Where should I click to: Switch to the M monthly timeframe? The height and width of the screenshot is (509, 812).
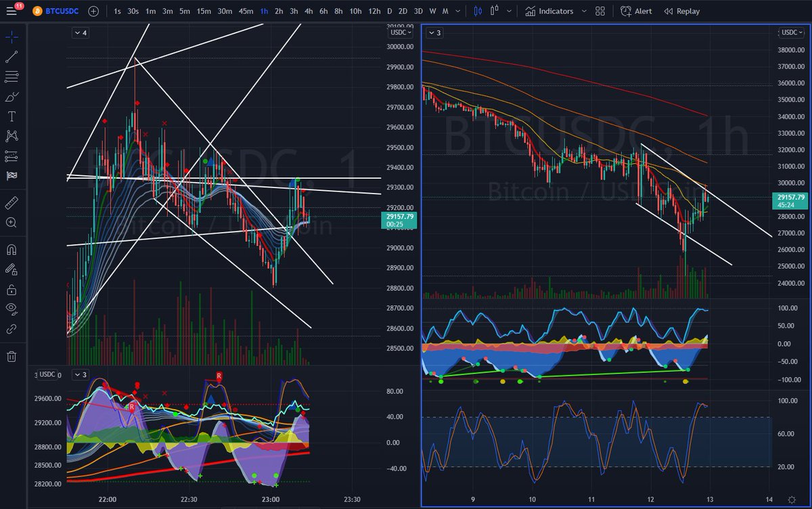[445, 11]
